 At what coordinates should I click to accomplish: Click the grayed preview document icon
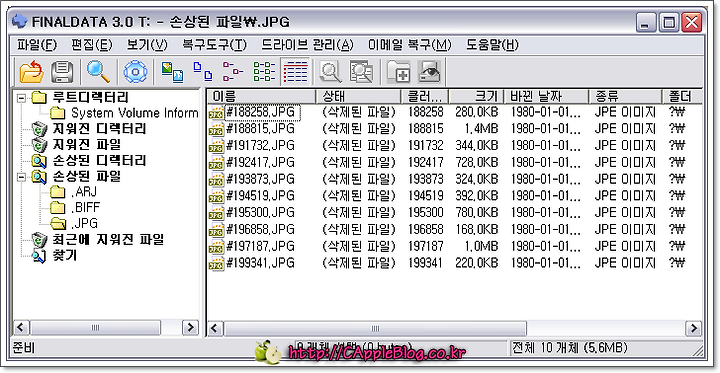[361, 72]
